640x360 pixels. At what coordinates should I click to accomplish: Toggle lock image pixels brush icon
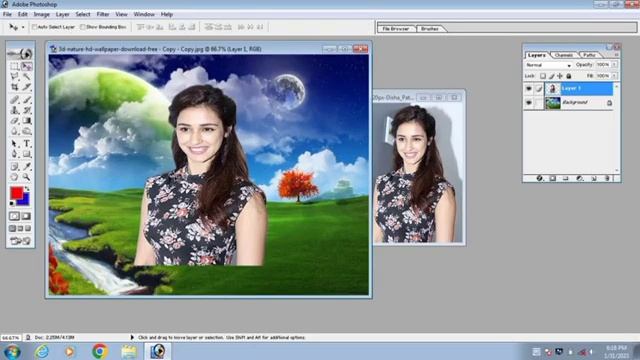pyautogui.click(x=551, y=76)
